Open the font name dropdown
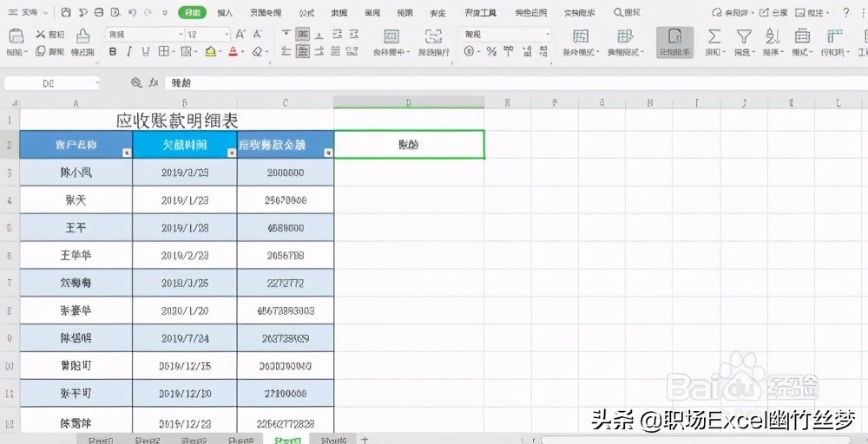Image resolution: width=868 pixels, height=444 pixels. click(x=181, y=35)
